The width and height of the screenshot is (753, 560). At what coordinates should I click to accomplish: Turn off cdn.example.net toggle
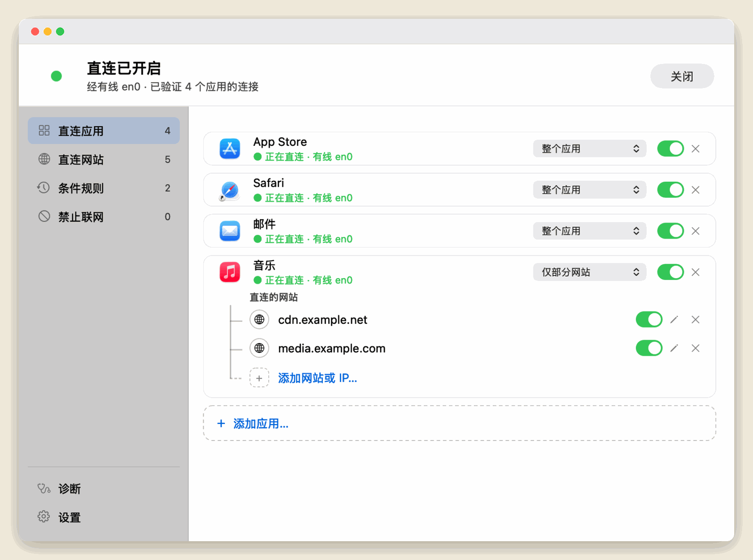(649, 320)
